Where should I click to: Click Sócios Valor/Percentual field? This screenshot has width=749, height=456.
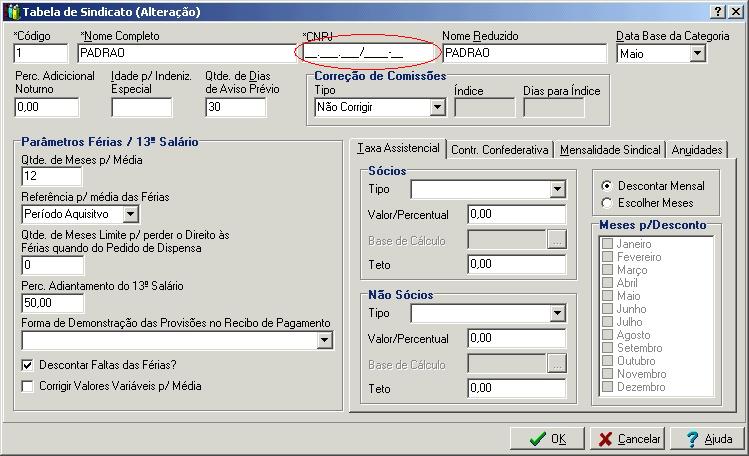point(517,214)
